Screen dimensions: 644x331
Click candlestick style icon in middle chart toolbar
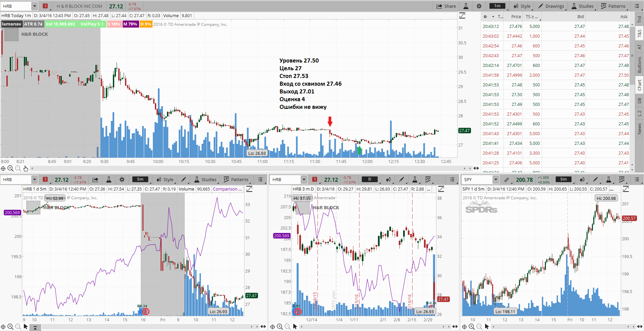tap(388, 179)
